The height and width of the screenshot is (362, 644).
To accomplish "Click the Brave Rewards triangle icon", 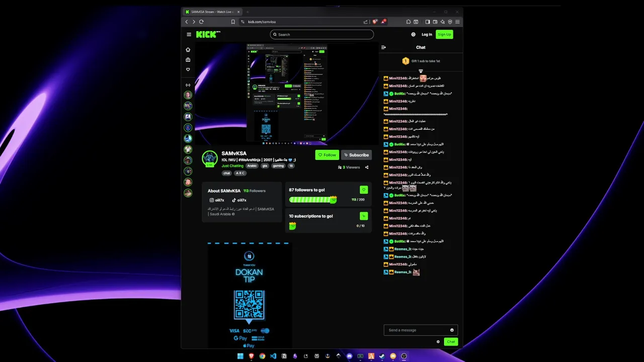I will (x=383, y=22).
